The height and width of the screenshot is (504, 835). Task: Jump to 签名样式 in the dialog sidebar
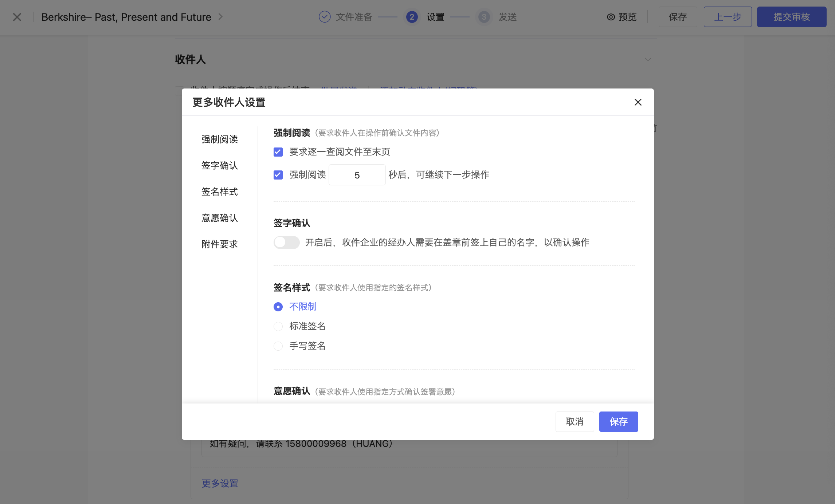(x=219, y=192)
